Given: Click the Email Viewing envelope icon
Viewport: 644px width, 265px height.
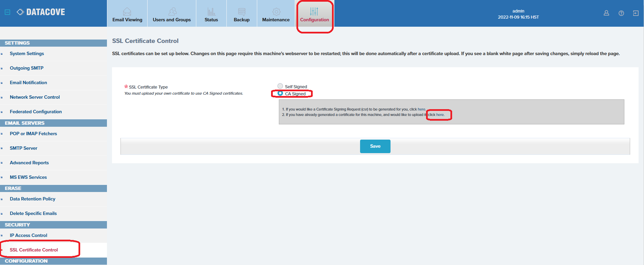Looking at the screenshot, I should coord(127,12).
